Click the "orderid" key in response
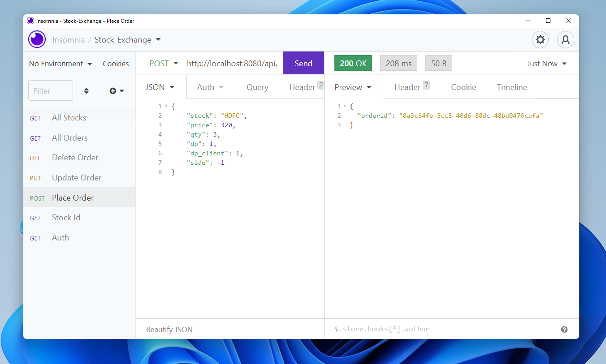 click(x=374, y=116)
